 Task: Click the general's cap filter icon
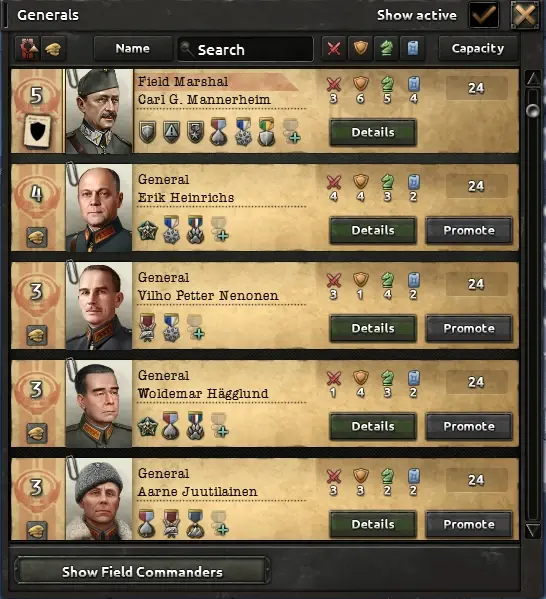(53, 49)
